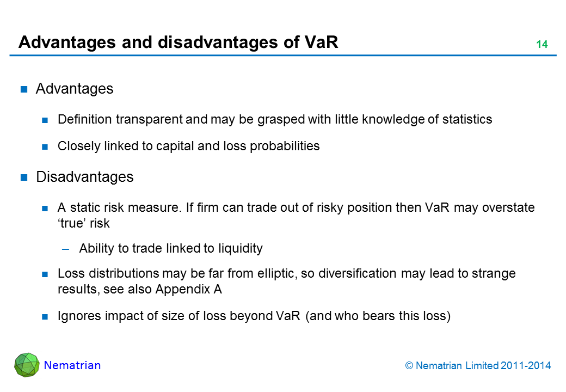Click the dash before 'Ability to trade'

[x=66, y=249]
